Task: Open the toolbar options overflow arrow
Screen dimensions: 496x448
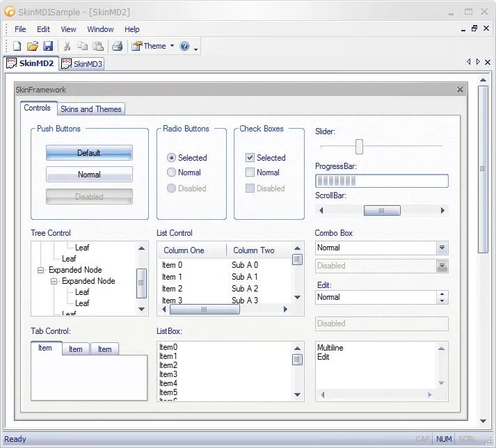Action: [195, 49]
